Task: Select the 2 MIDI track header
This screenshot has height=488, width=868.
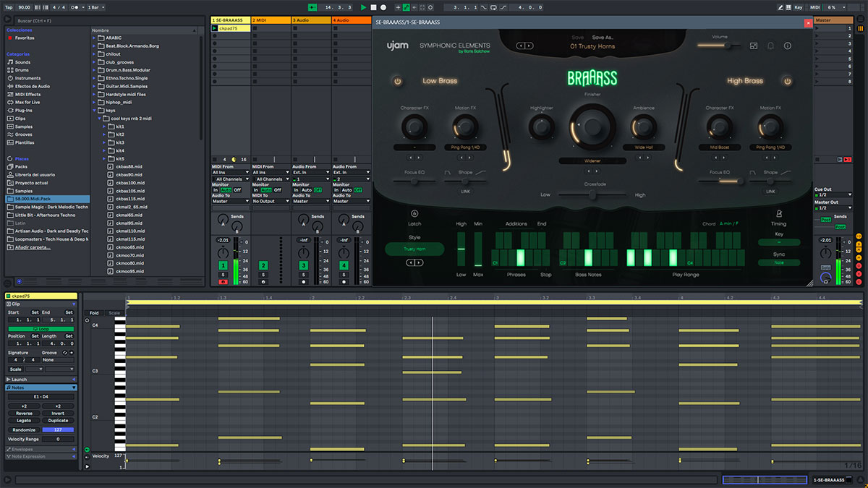Action: [x=271, y=20]
